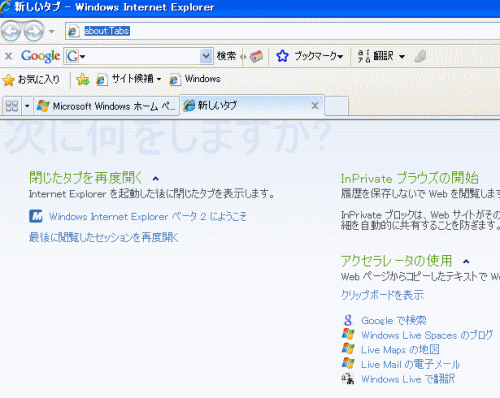Click InPrivate ブラウズの開始 link
The height and width of the screenshot is (398, 500).
pos(410,178)
